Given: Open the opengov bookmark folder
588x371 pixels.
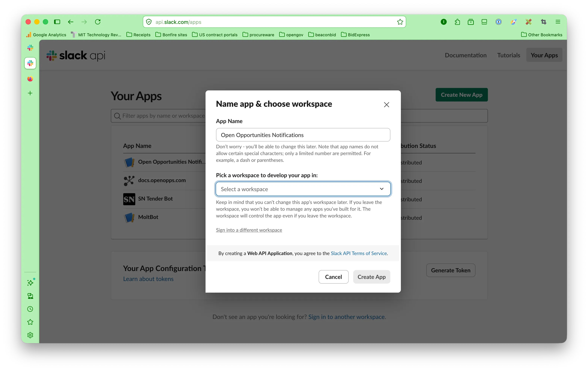Looking at the screenshot, I should 291,35.
